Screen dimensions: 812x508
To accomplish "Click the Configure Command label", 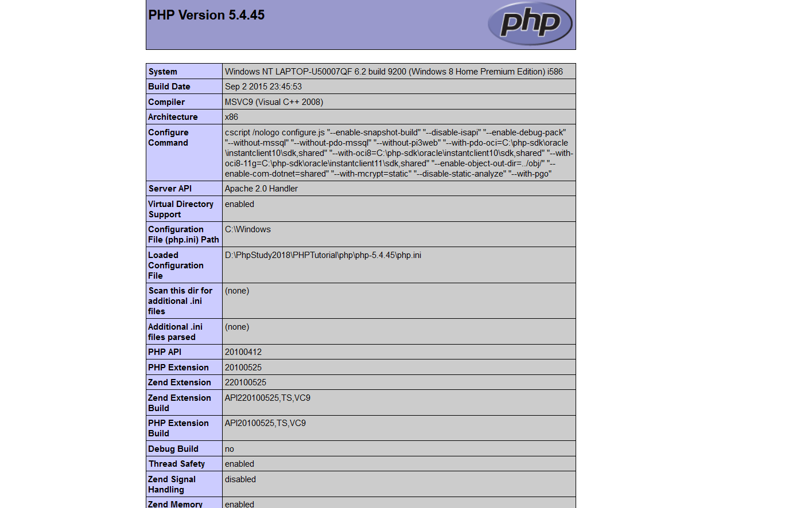I will point(168,138).
